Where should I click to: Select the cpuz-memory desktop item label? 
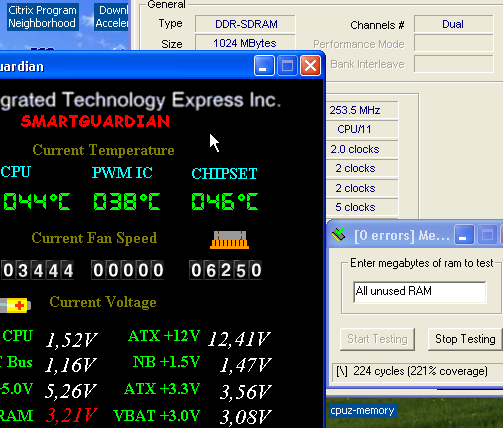coord(362,410)
